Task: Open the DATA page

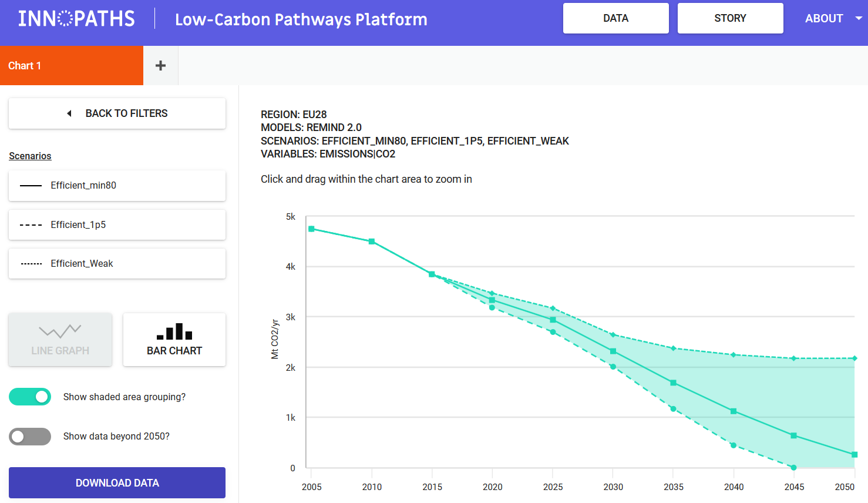Action: pyautogui.click(x=615, y=18)
